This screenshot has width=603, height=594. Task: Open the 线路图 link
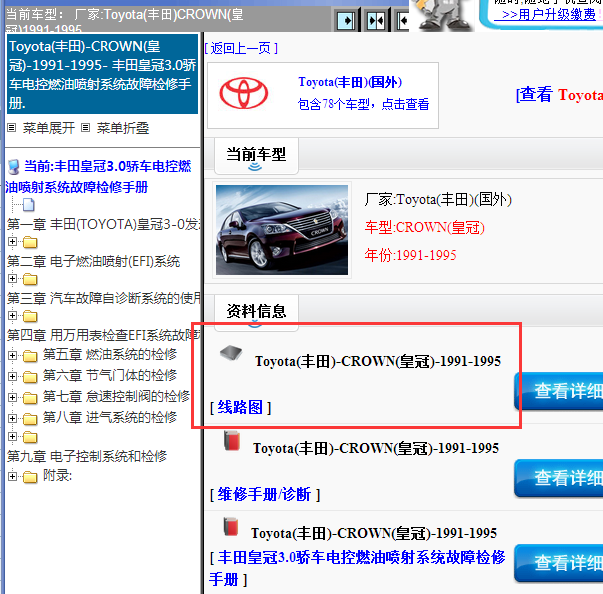point(240,408)
